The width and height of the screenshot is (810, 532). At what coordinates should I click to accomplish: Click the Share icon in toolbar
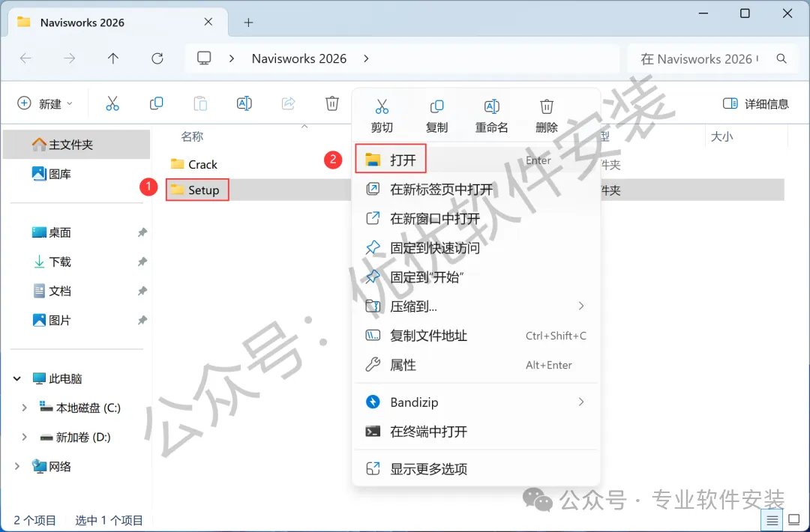point(288,103)
